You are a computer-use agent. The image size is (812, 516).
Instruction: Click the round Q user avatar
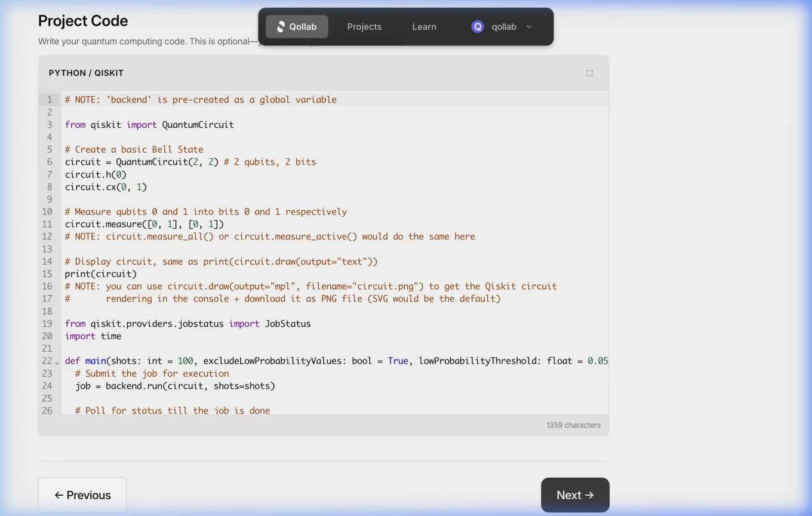point(478,27)
